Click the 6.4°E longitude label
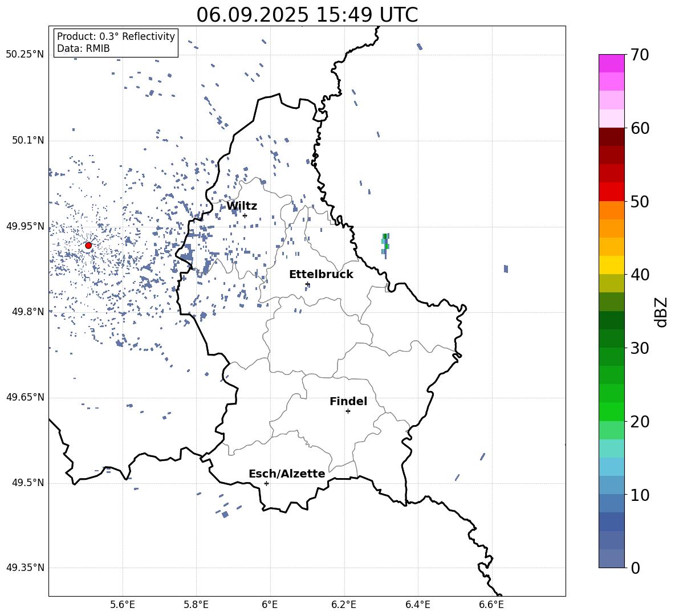 417,605
